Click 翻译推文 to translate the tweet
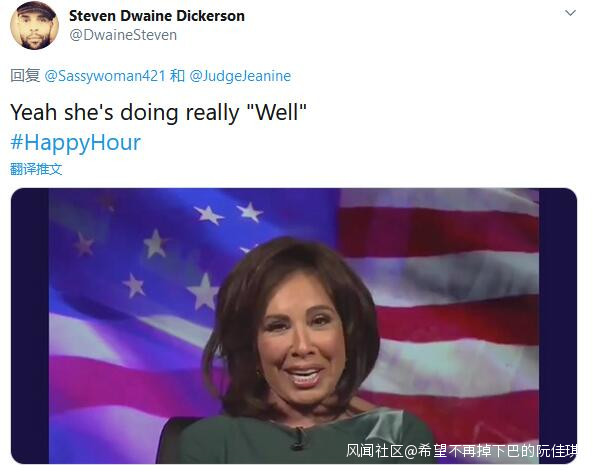Screen dimensions: 593x472 coord(36,169)
